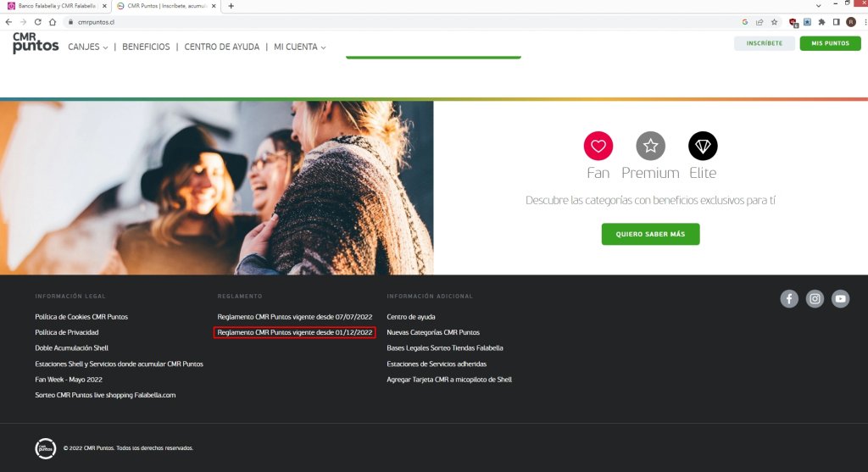Go forward with browser forward arrow
868x472 pixels.
click(23, 22)
